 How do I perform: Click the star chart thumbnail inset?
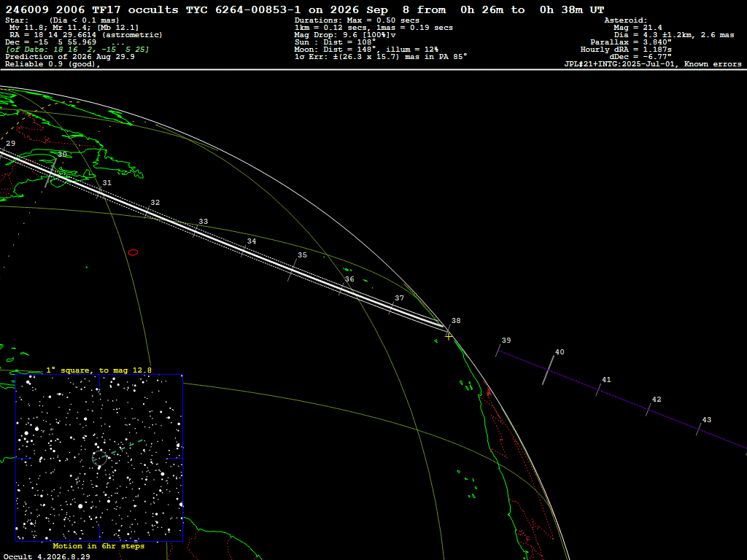point(99,458)
